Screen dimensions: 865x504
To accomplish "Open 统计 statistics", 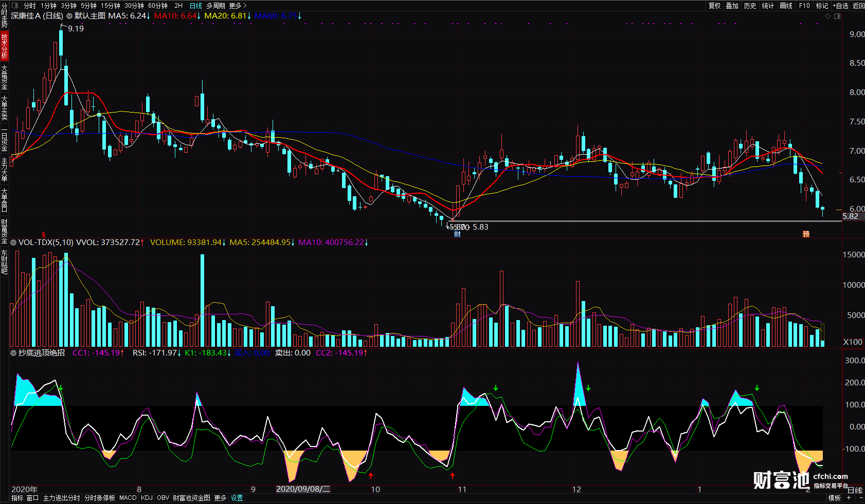I will [x=768, y=6].
